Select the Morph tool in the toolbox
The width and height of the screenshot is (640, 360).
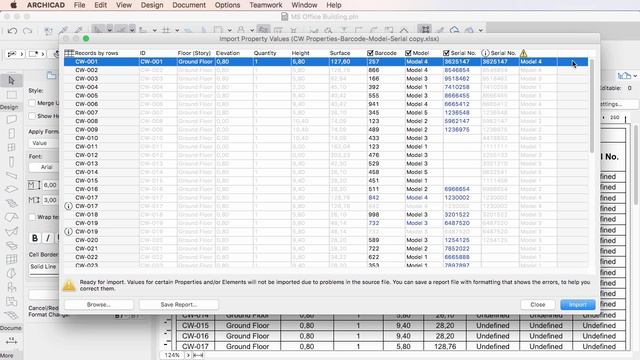[x=11, y=273]
